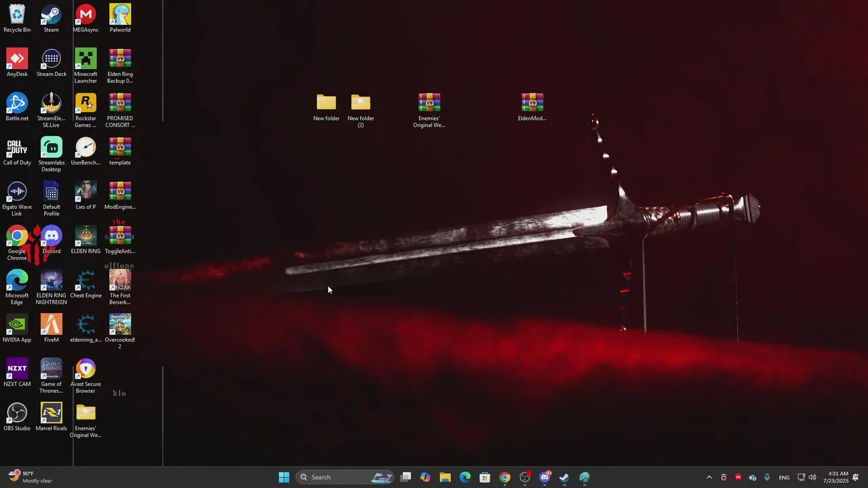Select the Streamlabs Desktop shortcut
868x488 pixels.
point(51,155)
